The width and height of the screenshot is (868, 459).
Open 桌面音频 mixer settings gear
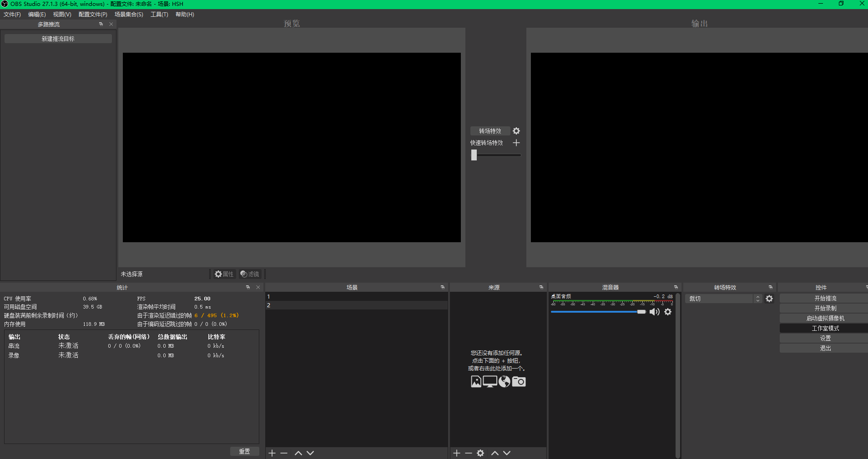coord(668,312)
